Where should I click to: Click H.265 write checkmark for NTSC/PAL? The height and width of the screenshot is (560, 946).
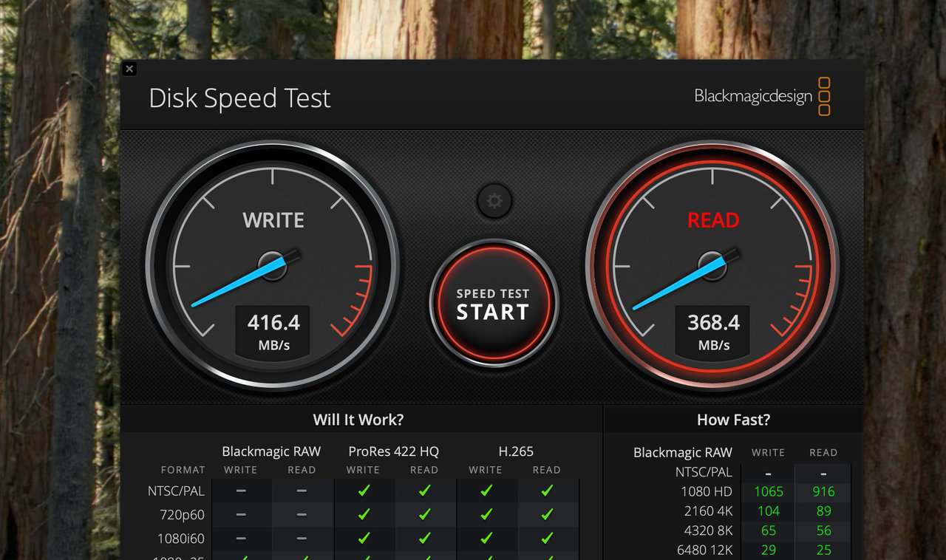pos(486,491)
